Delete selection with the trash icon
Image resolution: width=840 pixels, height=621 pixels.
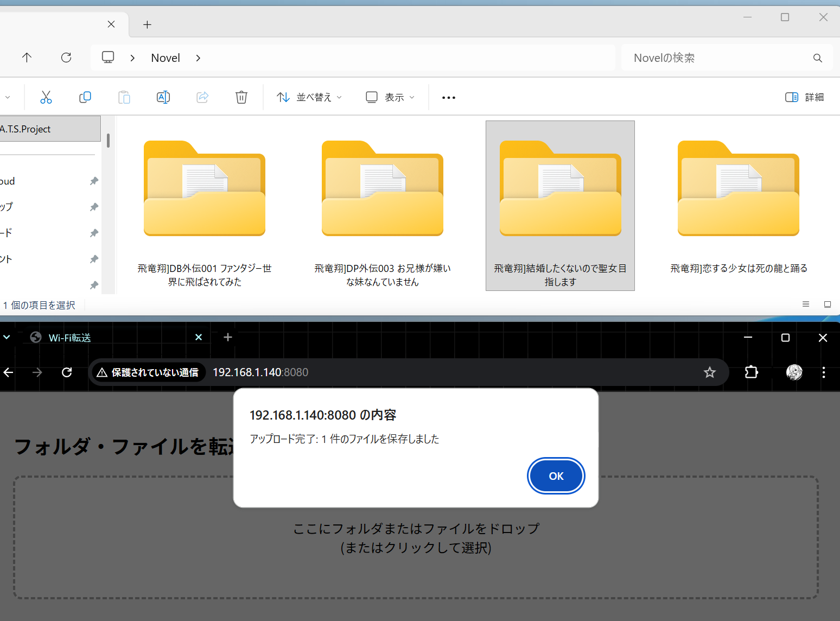[241, 97]
